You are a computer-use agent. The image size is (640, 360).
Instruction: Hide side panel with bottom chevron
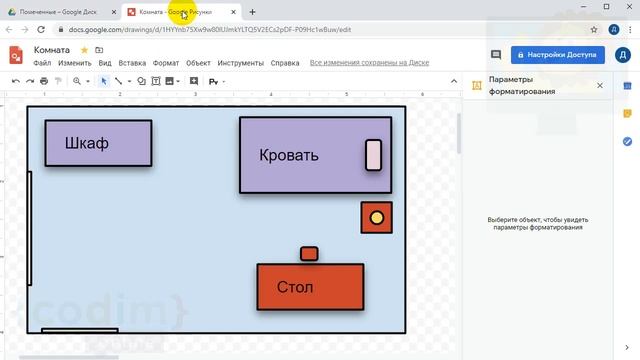(x=627, y=347)
